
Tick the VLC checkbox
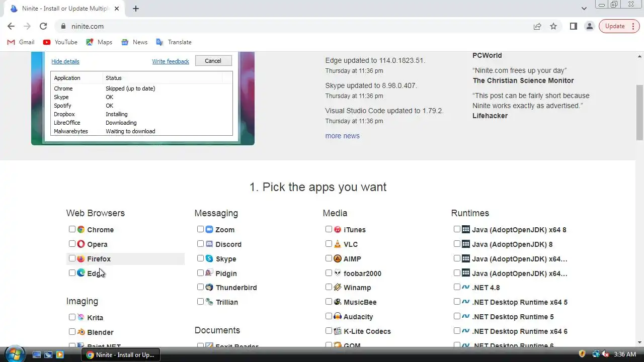(x=329, y=244)
